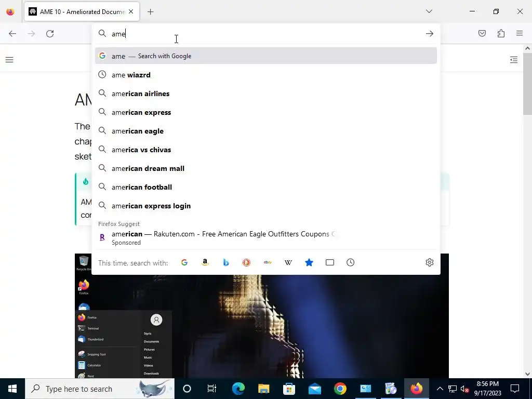
Task: Close the AME 10 tab
Action: [131, 11]
